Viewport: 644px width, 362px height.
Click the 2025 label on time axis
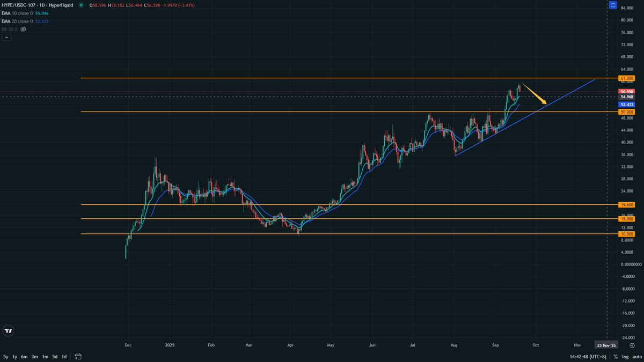coord(170,346)
